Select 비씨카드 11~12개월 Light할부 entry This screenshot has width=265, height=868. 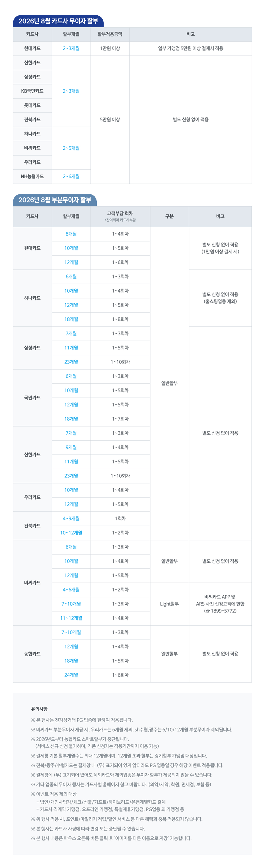(71, 618)
